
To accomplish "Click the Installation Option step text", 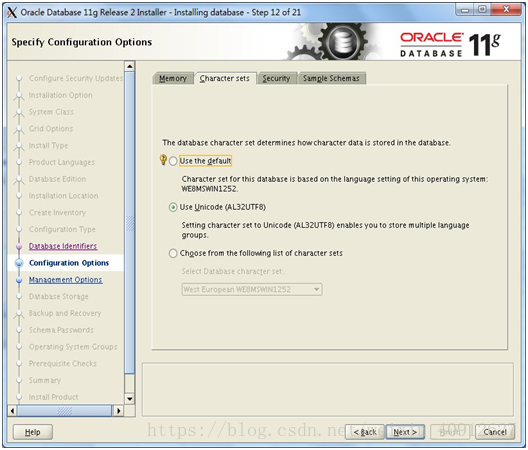I will tap(61, 95).
